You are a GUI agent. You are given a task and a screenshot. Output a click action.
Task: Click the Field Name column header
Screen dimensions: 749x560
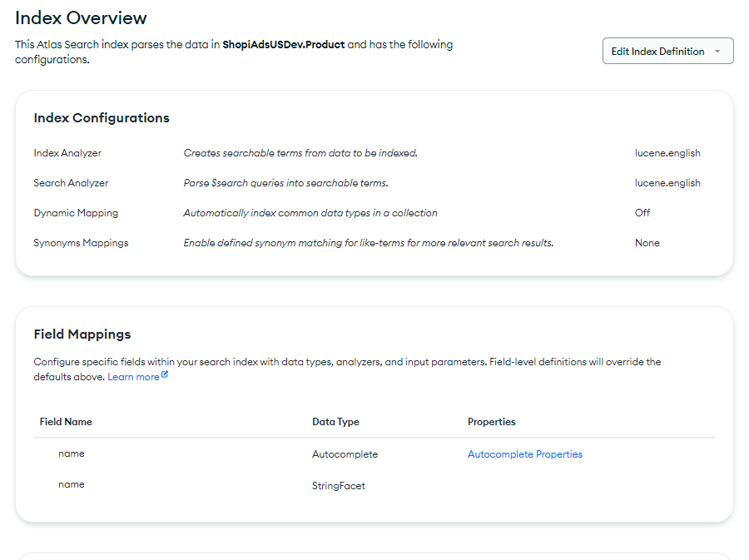[x=66, y=422]
